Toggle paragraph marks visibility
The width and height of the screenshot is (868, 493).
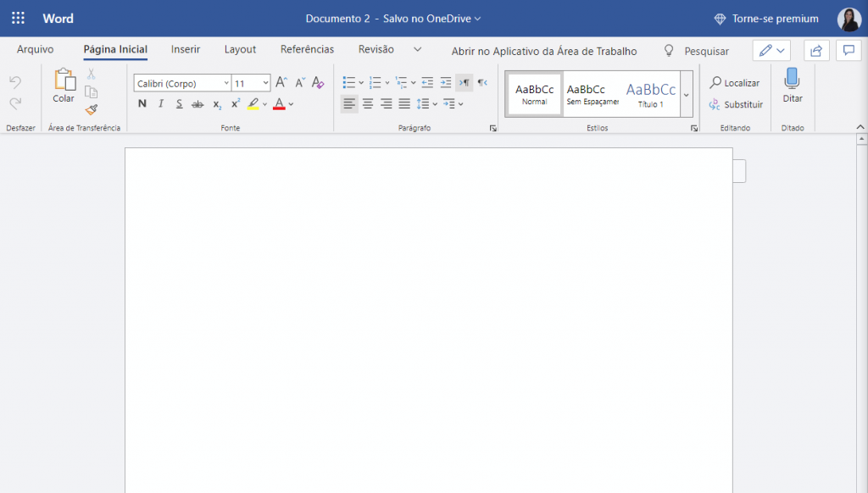464,82
